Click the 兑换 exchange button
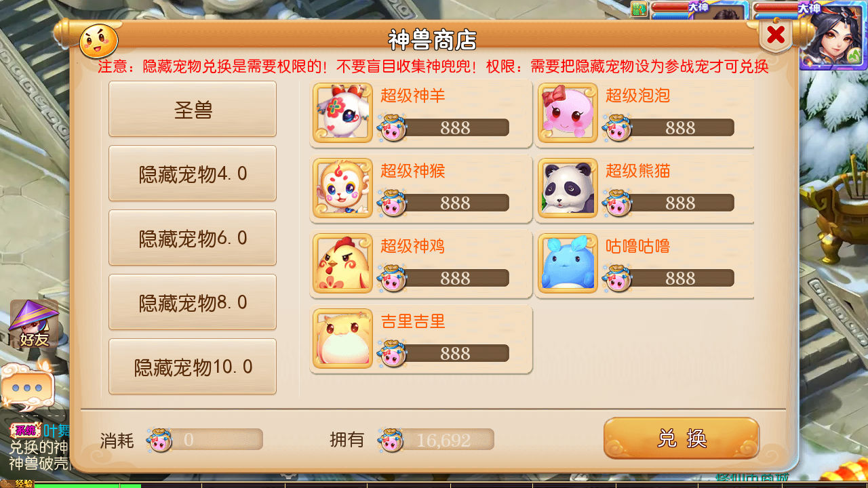868x488 pixels. pos(682,439)
